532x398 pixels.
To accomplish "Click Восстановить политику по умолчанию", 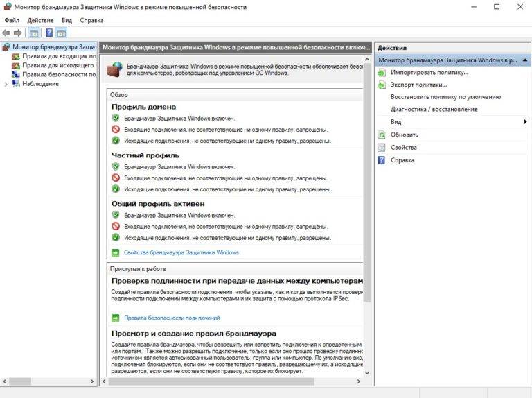I will coord(445,97).
